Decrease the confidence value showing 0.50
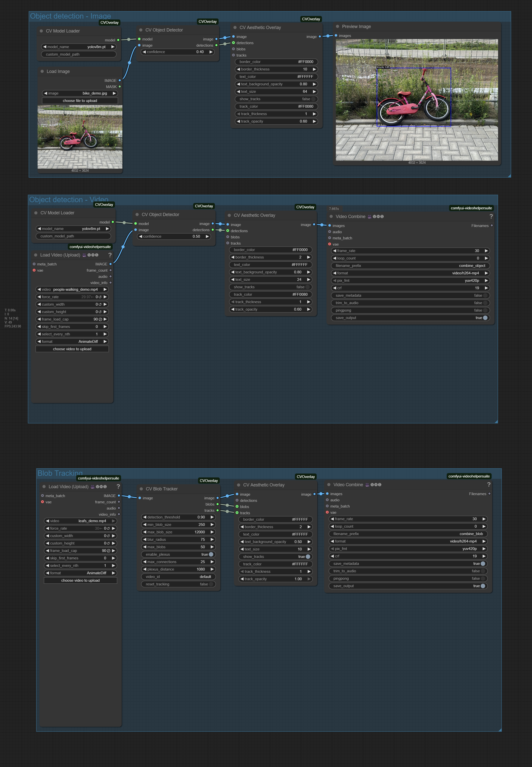 (x=141, y=236)
